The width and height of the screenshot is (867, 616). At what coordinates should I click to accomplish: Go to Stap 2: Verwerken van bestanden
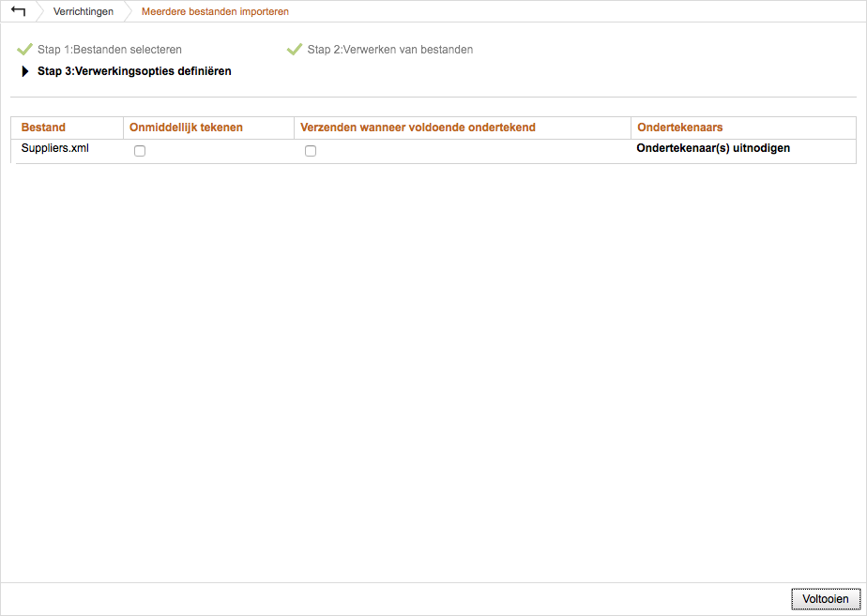coord(389,49)
